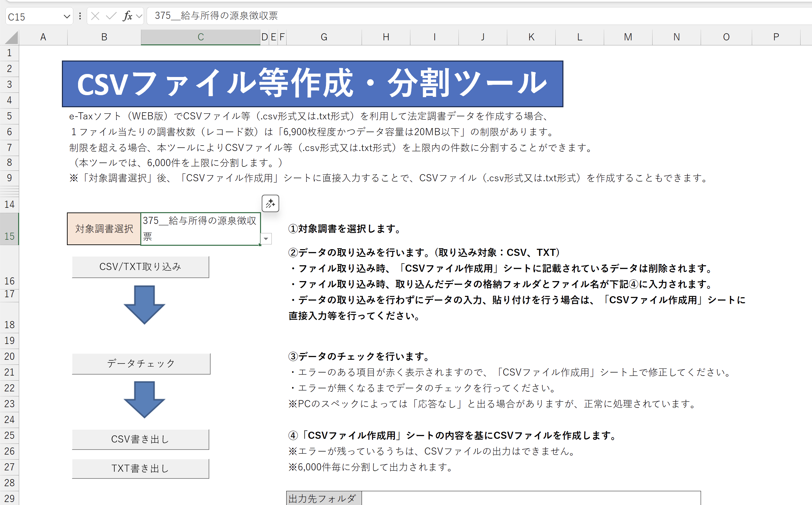The width and height of the screenshot is (812, 505).
Task: Click the 出力先フォルダ input cell
Action: point(531,498)
